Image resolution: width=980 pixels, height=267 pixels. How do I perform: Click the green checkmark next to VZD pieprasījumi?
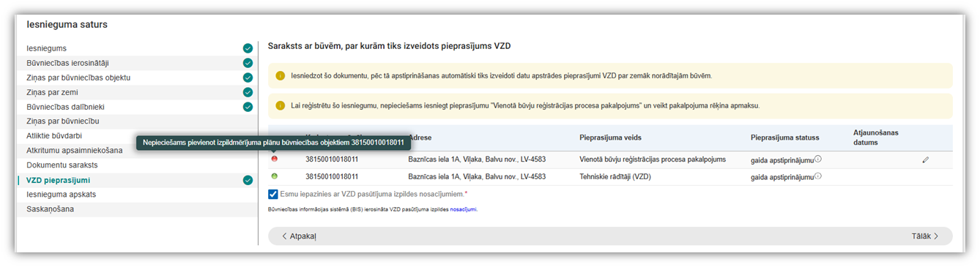248,180
